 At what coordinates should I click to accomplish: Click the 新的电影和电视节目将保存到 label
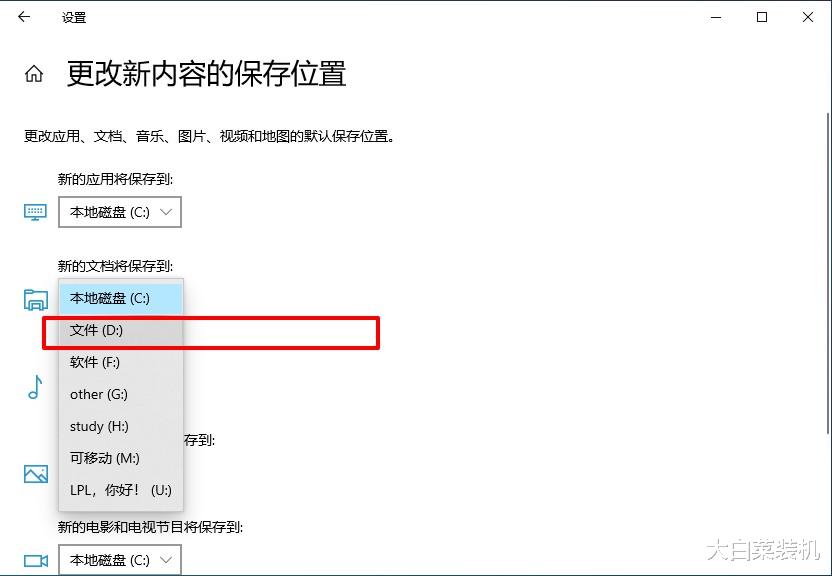coord(150,527)
